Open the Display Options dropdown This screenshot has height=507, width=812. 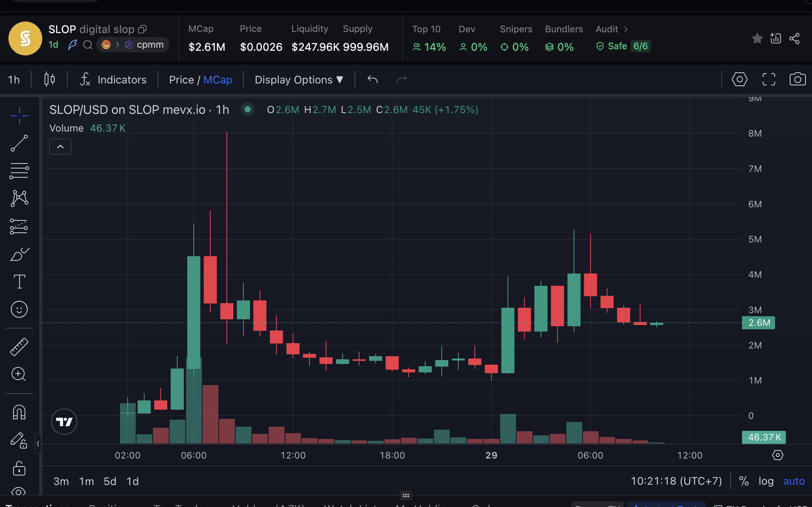click(x=299, y=80)
